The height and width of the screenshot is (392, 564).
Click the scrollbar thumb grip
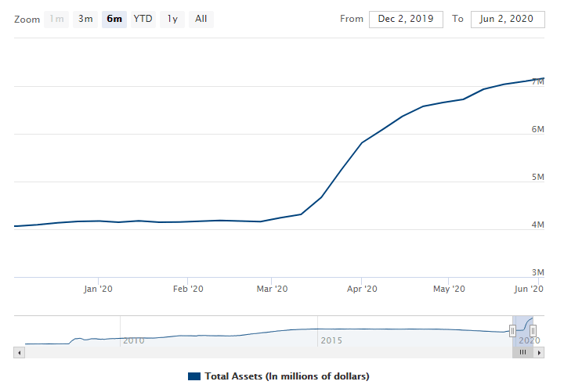(x=522, y=354)
